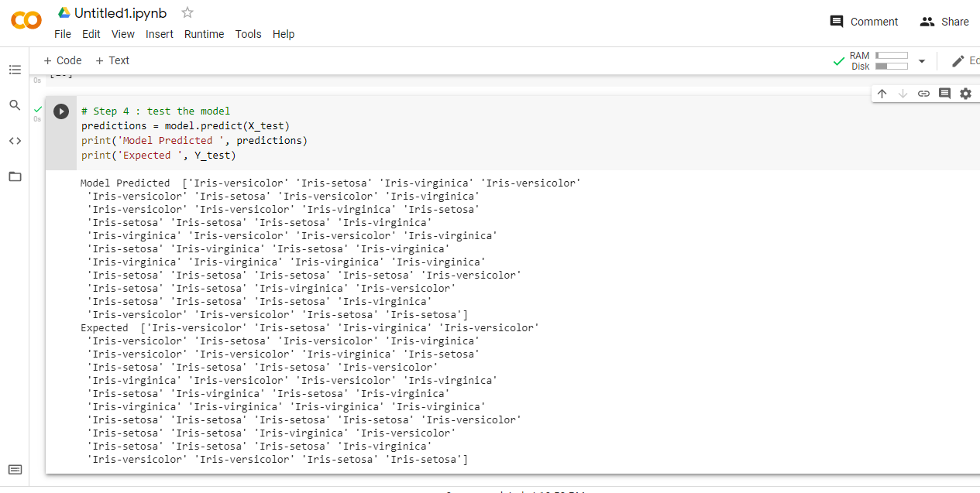Open the table of contents sidebar
Viewport: 980px width, 493px height.
click(15, 70)
